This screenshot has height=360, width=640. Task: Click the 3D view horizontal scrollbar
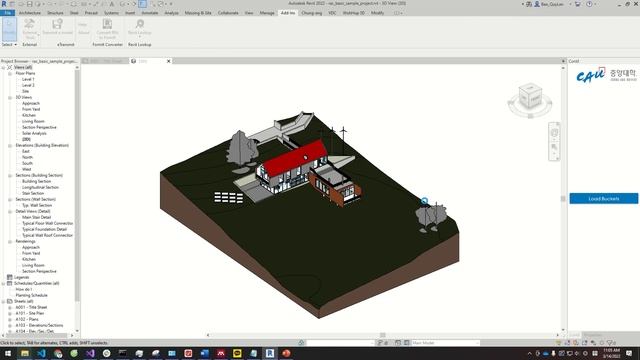[x=382, y=335]
